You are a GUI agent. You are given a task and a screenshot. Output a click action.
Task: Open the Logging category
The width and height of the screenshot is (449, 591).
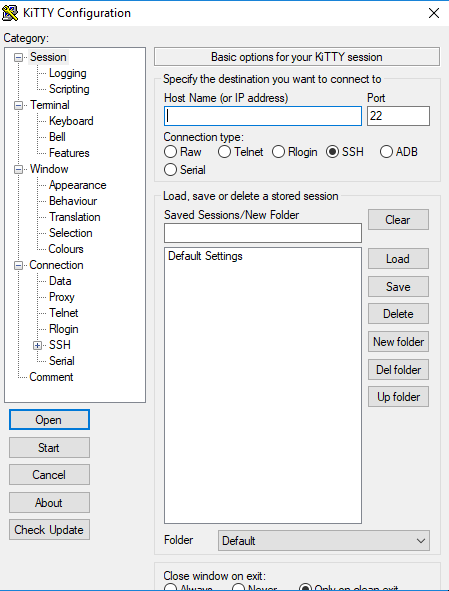[68, 73]
